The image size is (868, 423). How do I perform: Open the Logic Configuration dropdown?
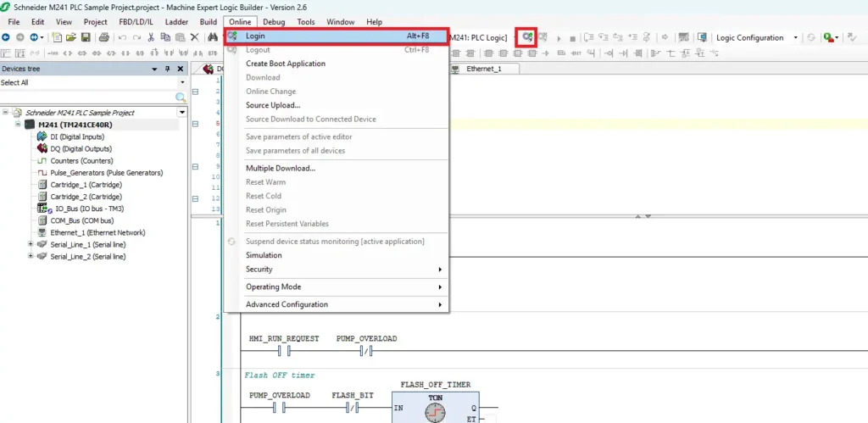795,37
